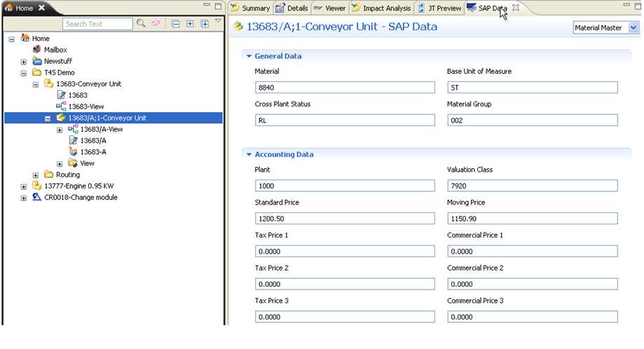Collapse the Home root node

point(11,39)
